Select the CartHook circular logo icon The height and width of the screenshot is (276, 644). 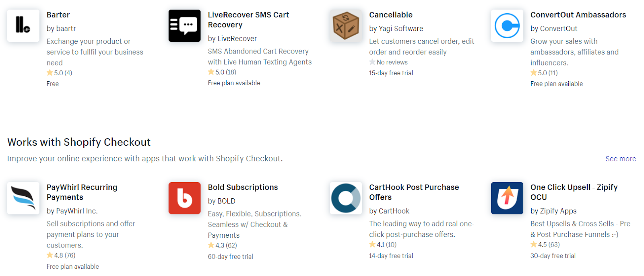(346, 198)
